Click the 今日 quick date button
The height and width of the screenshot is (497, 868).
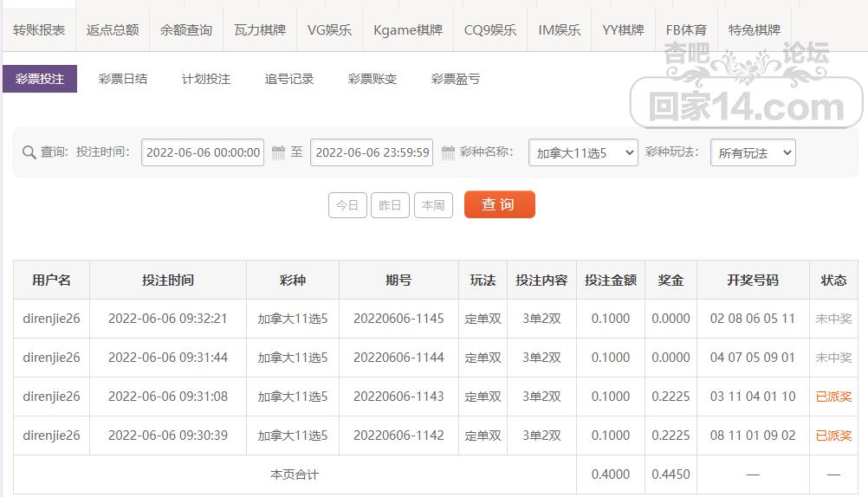(x=347, y=205)
